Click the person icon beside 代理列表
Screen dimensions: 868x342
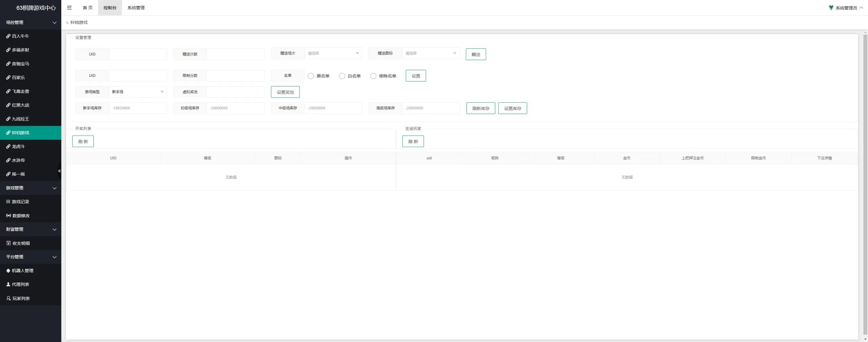pos(8,284)
